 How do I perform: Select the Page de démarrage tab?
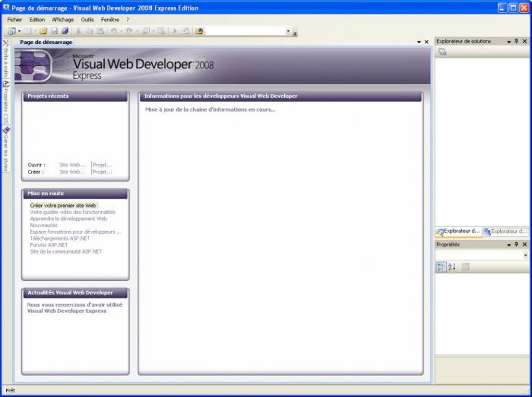coord(46,42)
